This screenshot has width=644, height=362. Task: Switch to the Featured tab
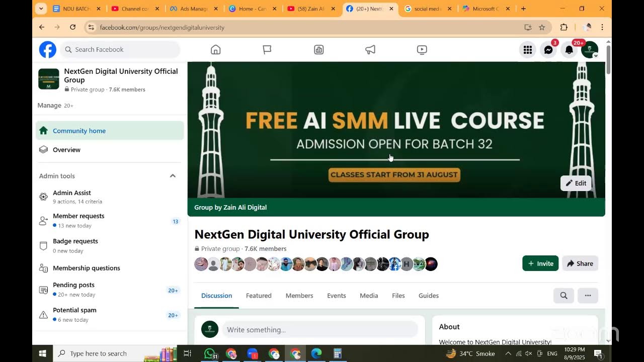pyautogui.click(x=259, y=296)
